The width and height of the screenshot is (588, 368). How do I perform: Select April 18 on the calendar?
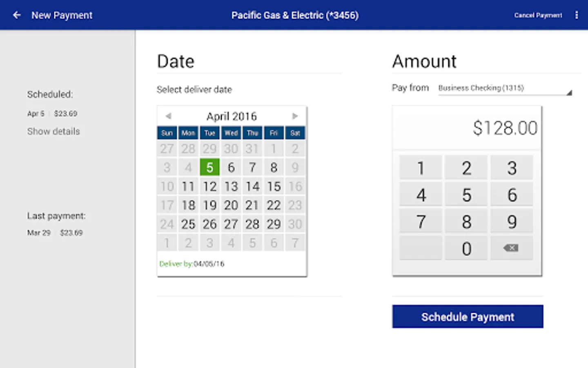188,205
